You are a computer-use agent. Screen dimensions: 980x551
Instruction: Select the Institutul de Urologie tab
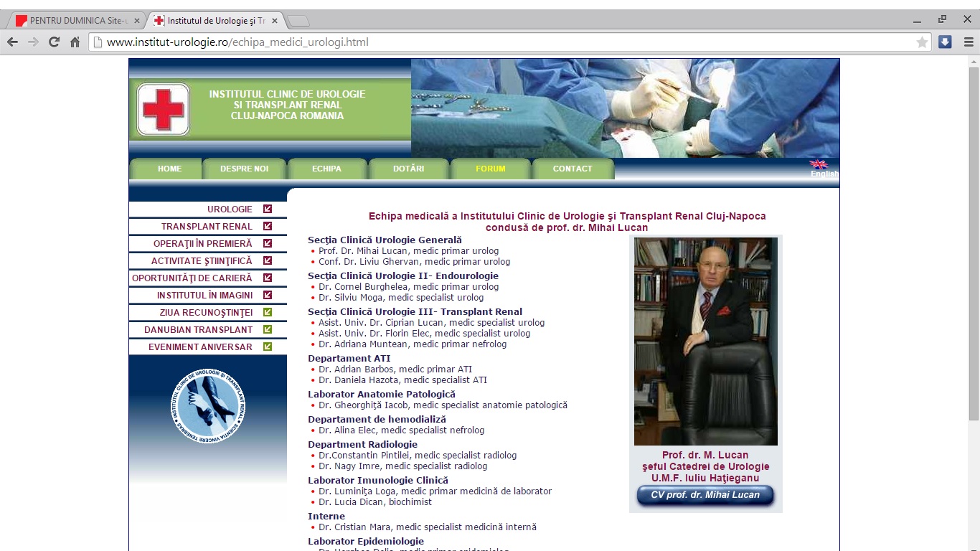tap(215, 21)
